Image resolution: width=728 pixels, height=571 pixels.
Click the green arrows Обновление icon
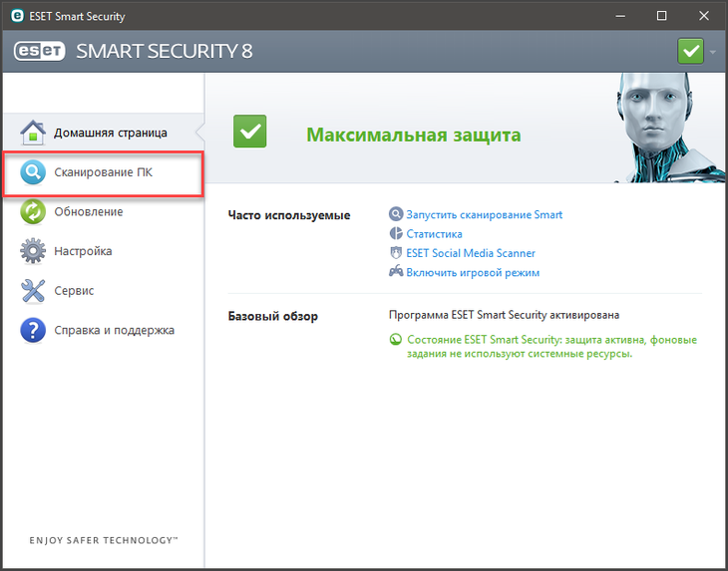(33, 211)
